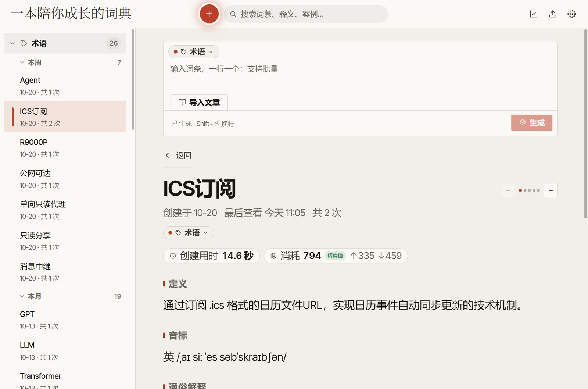Image resolution: width=588 pixels, height=389 pixels.
Task: Click the ICS订阅 sidebar entry
Action: point(65,117)
